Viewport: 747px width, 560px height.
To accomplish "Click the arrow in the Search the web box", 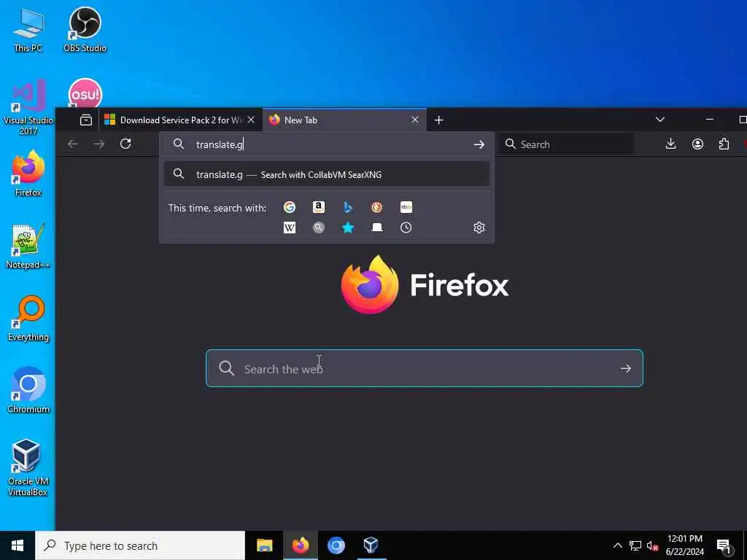I will click(625, 368).
